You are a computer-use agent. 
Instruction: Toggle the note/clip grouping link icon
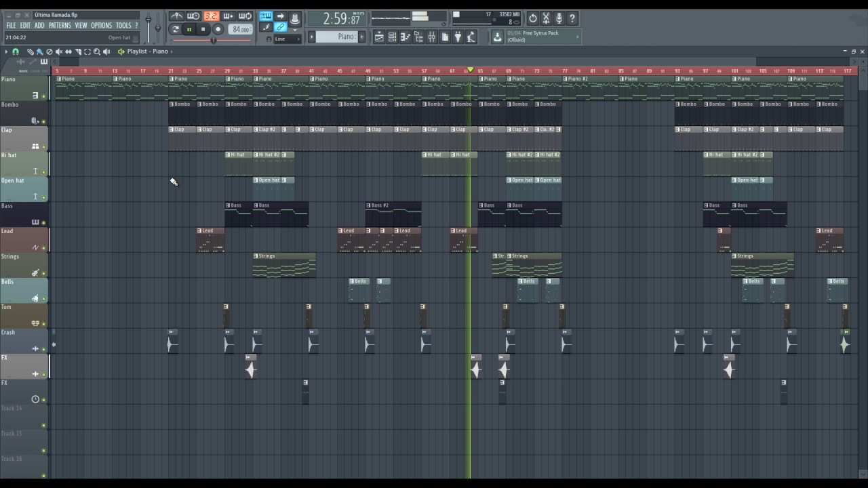pos(281,27)
